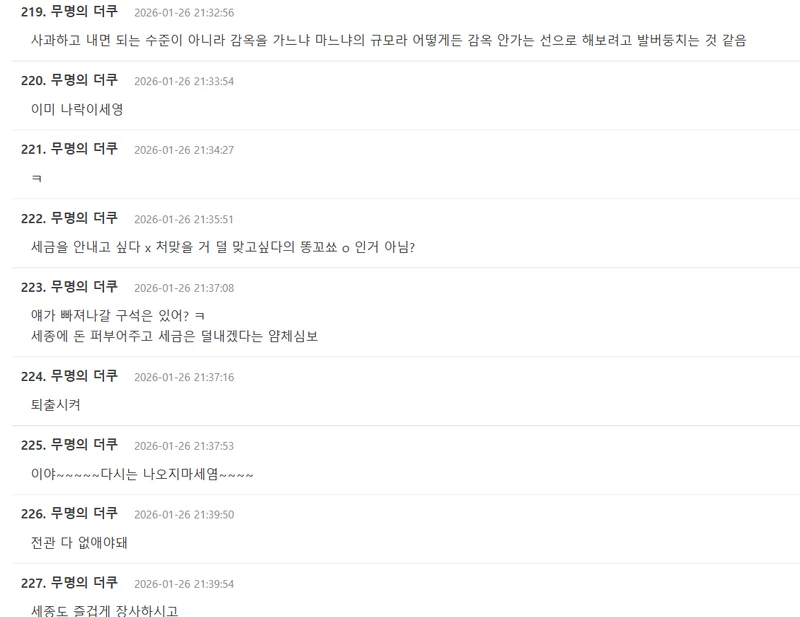Click comment 226 text 전관 다 없애야돼
The height and width of the screenshot is (617, 800).
point(79,542)
